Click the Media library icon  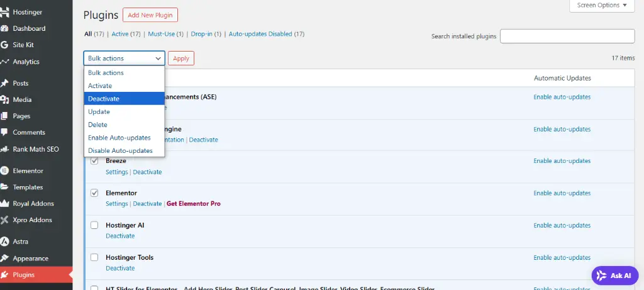4,99
